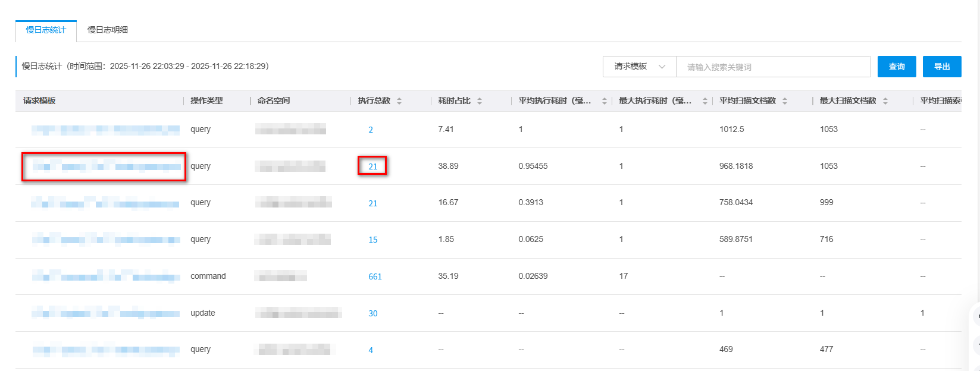
Task: Sort by 平均扫描文档数 using sort icon
Action: click(x=785, y=101)
